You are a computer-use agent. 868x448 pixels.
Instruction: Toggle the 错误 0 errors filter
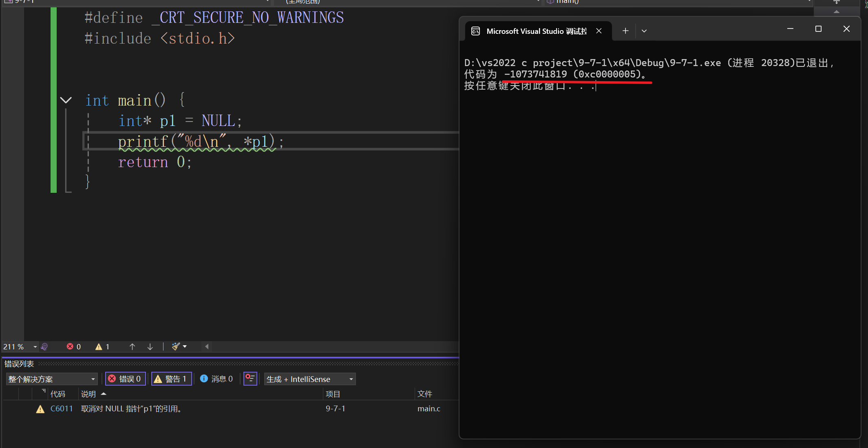125,379
